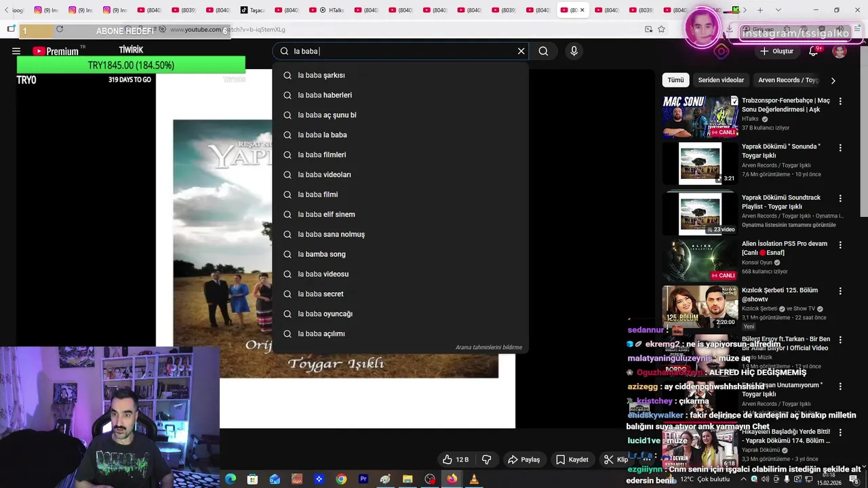Like the video (12 B thumbs up)

coord(455,460)
